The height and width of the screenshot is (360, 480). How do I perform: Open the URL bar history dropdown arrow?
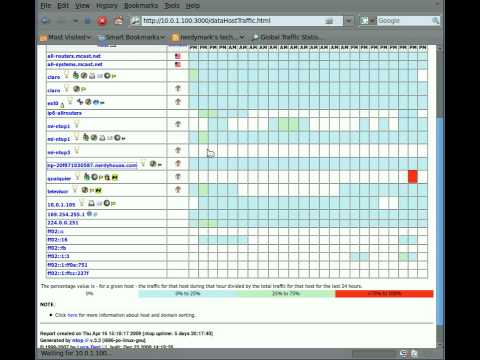point(348,21)
